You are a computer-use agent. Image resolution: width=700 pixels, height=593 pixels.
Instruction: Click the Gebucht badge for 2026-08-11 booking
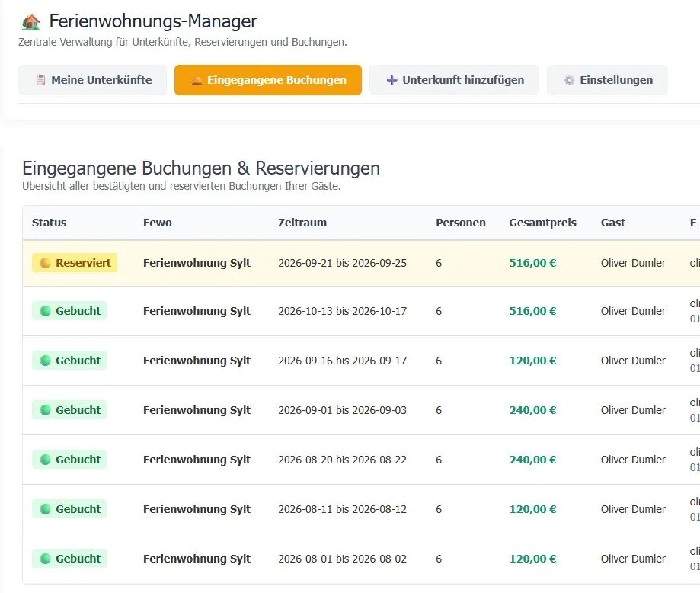(x=69, y=509)
